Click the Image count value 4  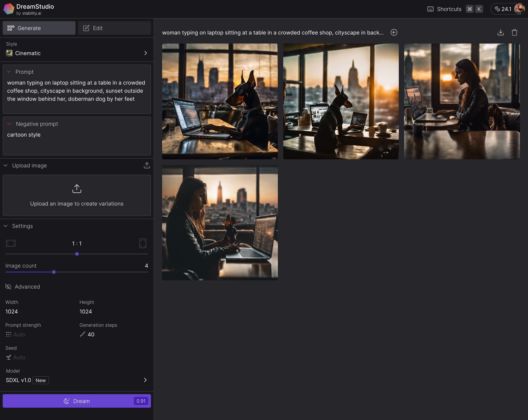pyautogui.click(x=147, y=266)
